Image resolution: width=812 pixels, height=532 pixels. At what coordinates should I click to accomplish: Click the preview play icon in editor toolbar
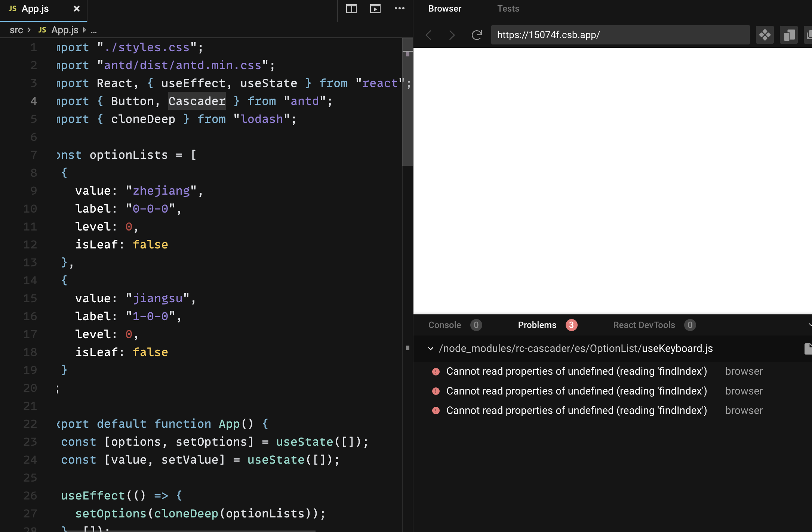375,9
